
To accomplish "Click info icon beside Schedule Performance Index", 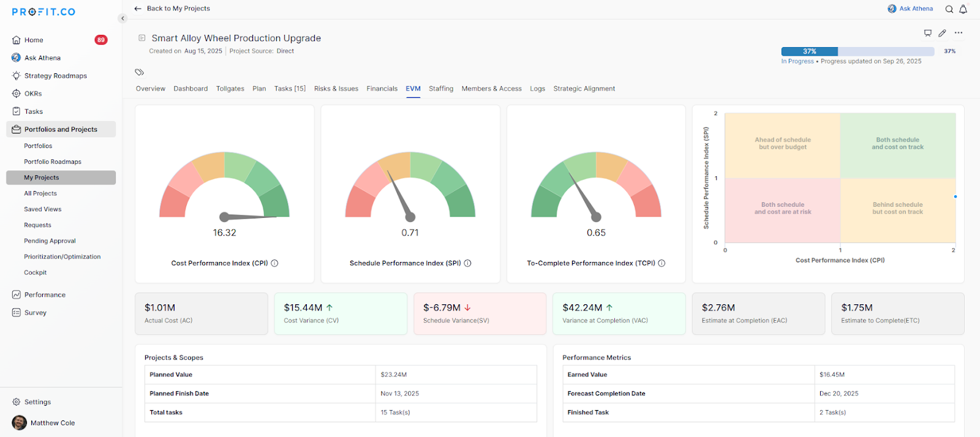I will pyautogui.click(x=467, y=263).
